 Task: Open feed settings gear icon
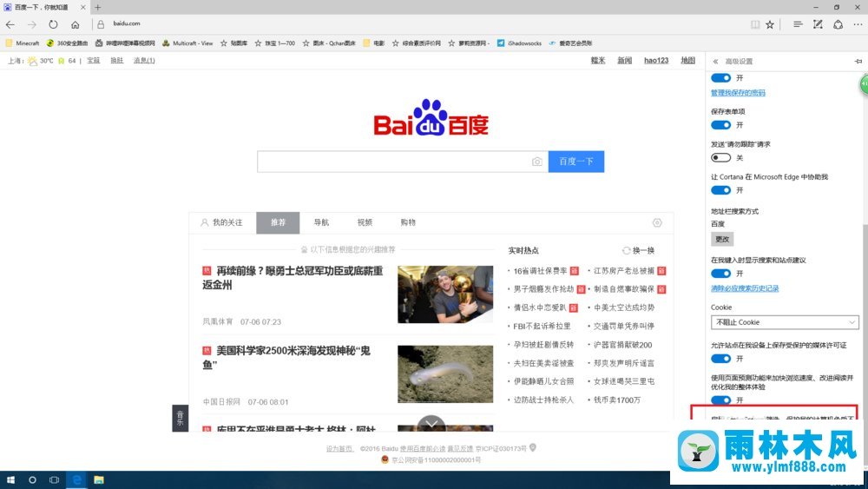pos(657,222)
